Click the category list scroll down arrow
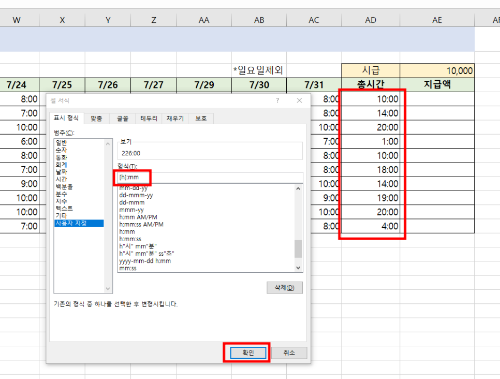 [x=108, y=289]
